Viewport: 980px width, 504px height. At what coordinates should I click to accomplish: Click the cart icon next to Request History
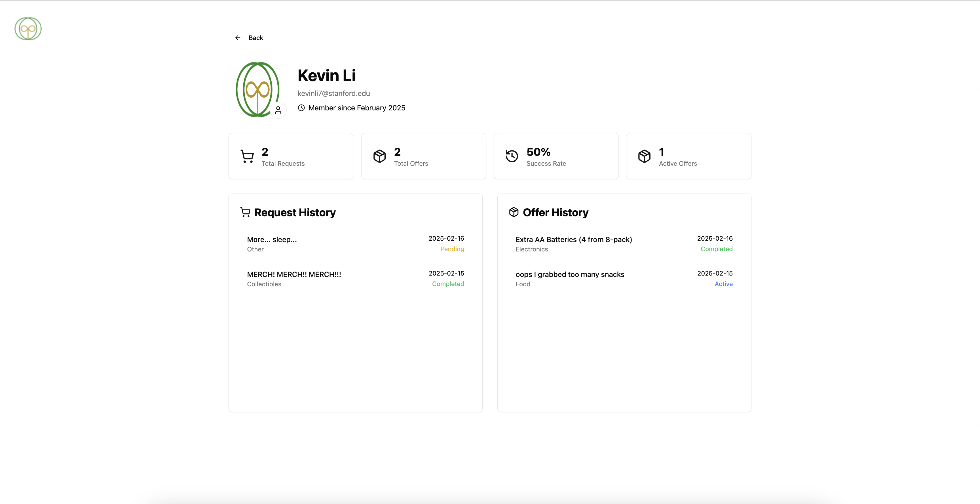pos(245,212)
